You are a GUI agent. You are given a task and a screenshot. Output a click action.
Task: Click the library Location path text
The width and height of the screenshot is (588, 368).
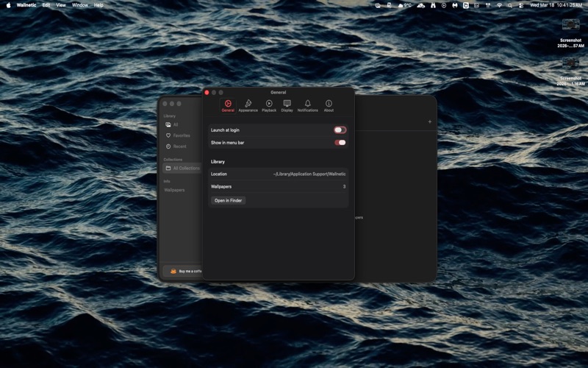click(309, 174)
